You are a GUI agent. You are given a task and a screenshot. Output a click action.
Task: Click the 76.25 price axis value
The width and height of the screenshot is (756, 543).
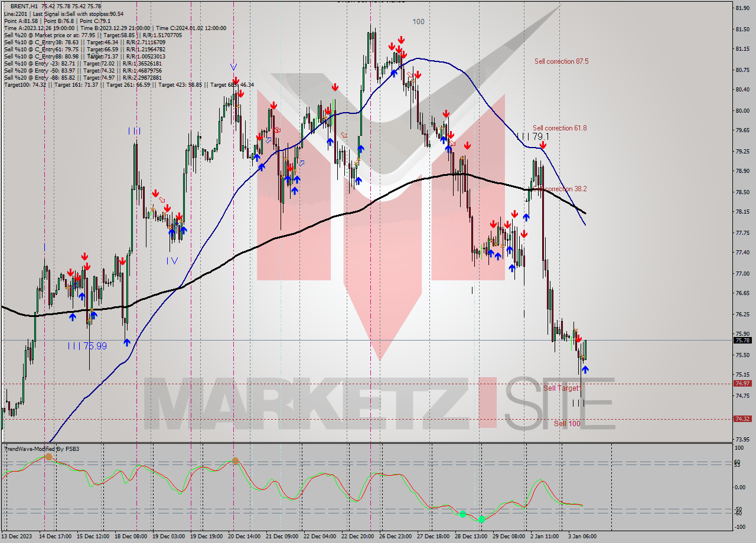(742, 315)
